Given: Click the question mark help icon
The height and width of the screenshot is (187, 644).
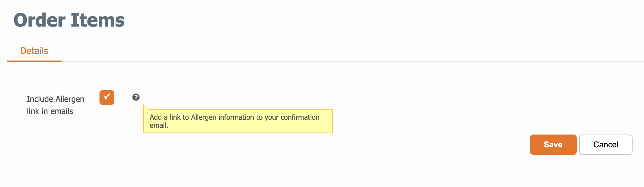Looking at the screenshot, I should pos(136,97).
